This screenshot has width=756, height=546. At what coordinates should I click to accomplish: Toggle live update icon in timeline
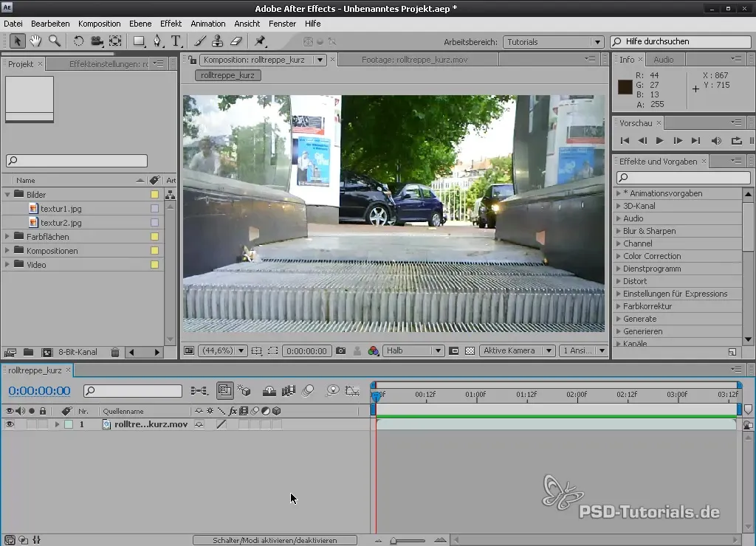(224, 390)
